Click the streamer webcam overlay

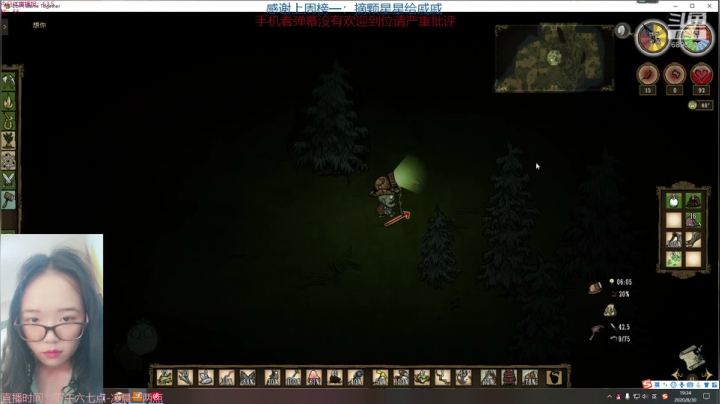[x=52, y=314]
